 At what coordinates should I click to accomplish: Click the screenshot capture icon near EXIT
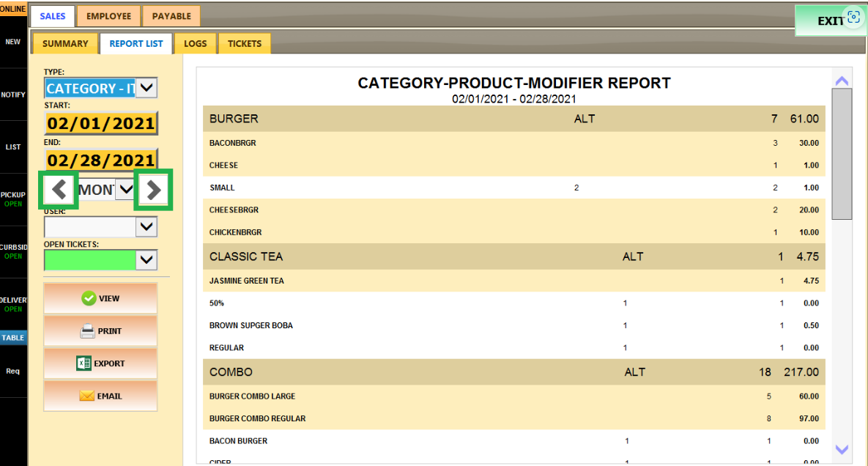point(853,18)
